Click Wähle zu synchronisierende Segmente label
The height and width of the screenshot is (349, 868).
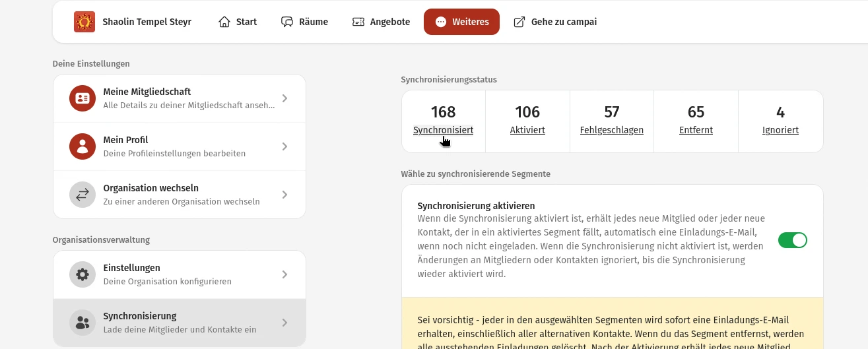click(x=475, y=174)
